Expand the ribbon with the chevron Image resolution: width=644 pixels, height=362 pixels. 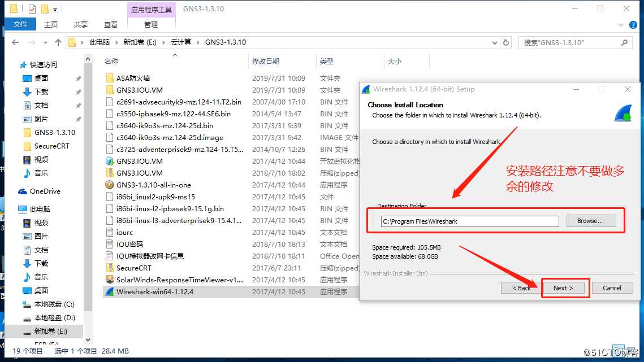pyautogui.click(x=621, y=25)
